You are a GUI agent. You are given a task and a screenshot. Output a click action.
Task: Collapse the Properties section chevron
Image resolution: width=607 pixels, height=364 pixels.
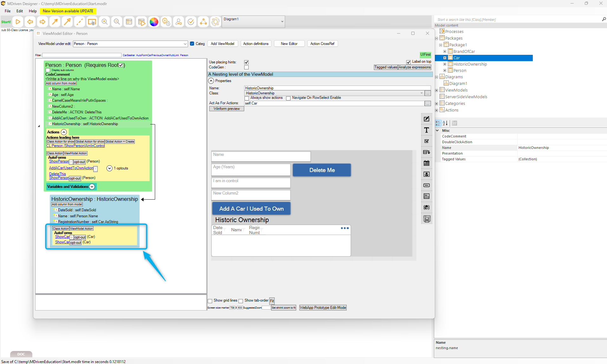[x=211, y=81]
